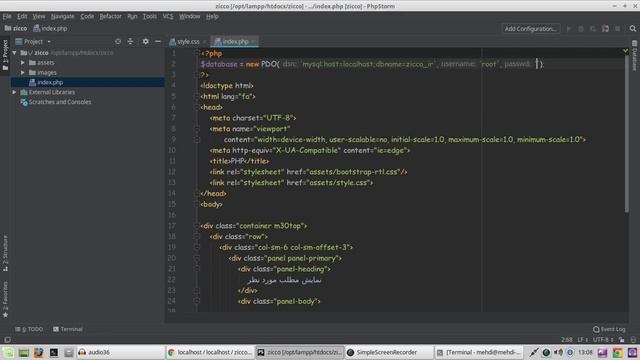Screen dimensions: 640x360
Task: Switch to Terminal mehdi window on taskbar
Action: click(x=478, y=352)
